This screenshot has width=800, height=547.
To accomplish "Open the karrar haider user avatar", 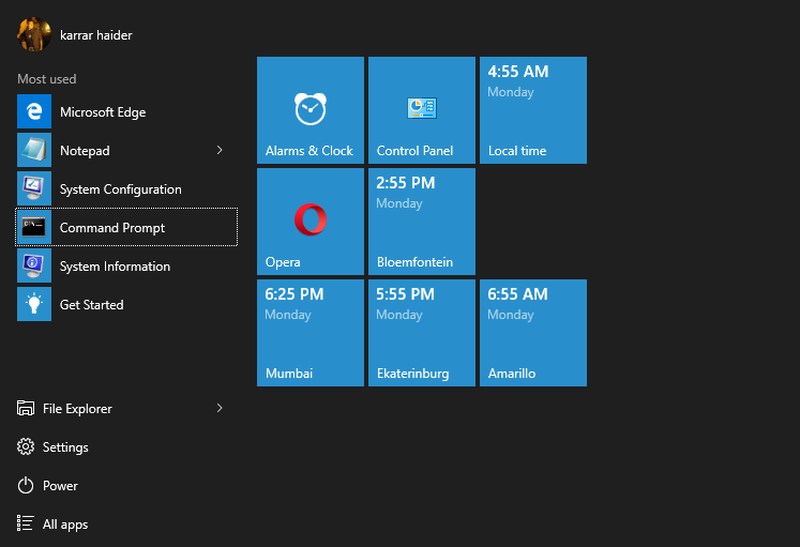I will pos(34,35).
